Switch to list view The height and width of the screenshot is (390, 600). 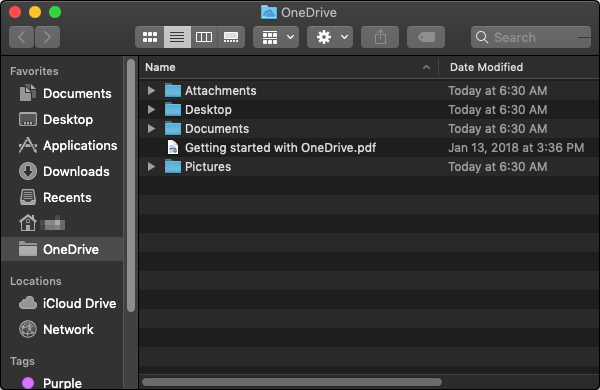pyautogui.click(x=177, y=37)
